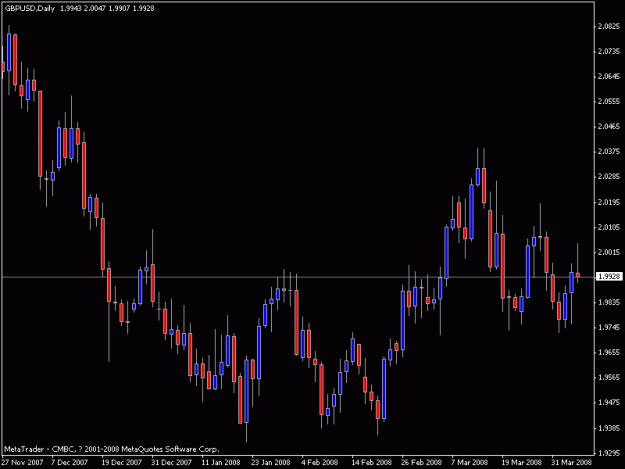
Task: Click the last red candle at the price line
Action: coord(578,275)
